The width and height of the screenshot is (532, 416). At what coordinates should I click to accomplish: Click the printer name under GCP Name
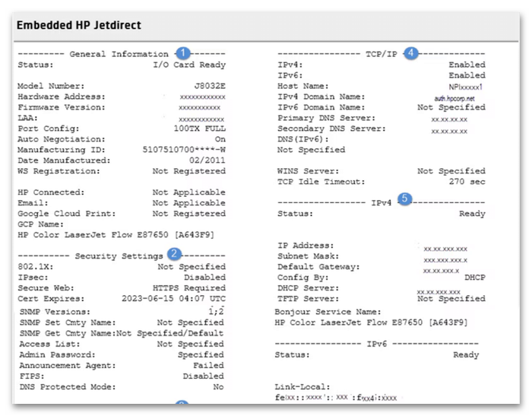click(116, 235)
